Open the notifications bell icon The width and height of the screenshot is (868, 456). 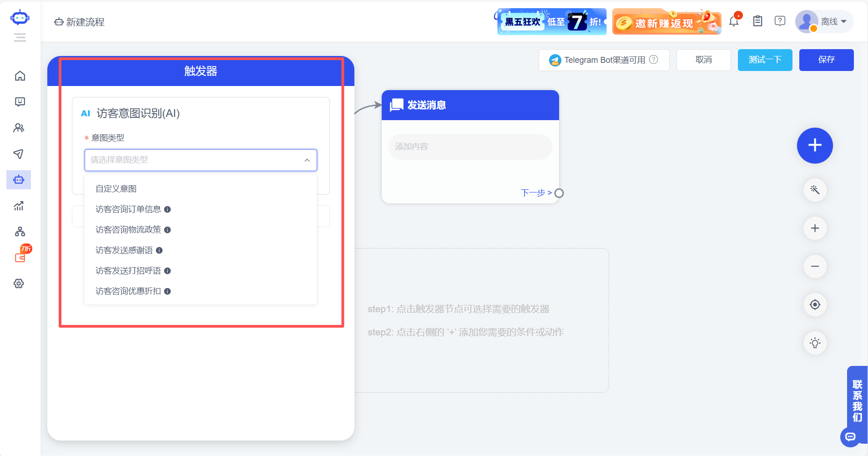click(x=734, y=21)
